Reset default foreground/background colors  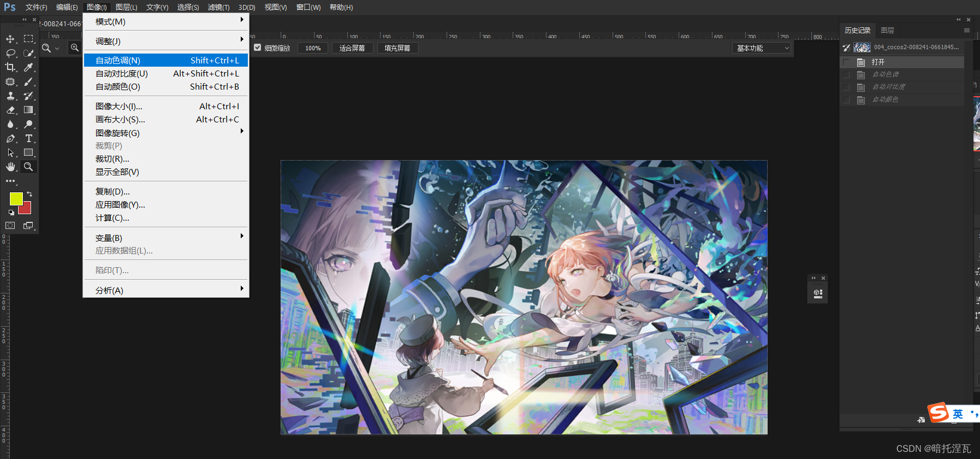[11, 212]
